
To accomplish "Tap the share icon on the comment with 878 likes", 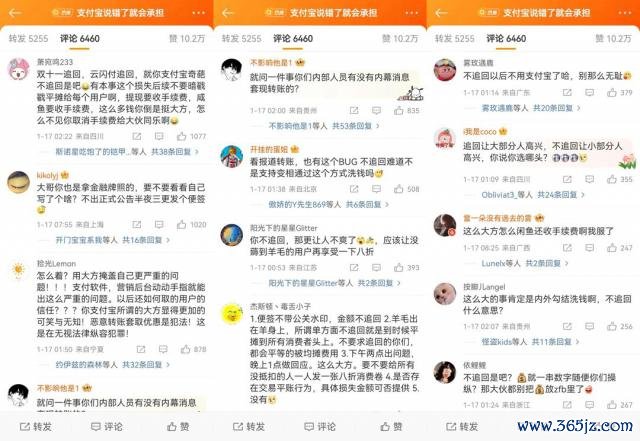I will (141, 349).
